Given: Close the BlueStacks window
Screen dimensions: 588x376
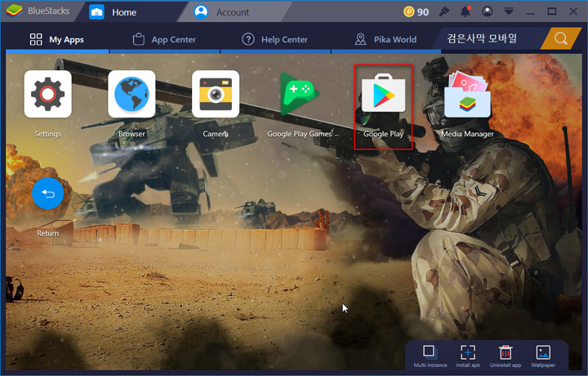Looking at the screenshot, I should coord(573,11).
